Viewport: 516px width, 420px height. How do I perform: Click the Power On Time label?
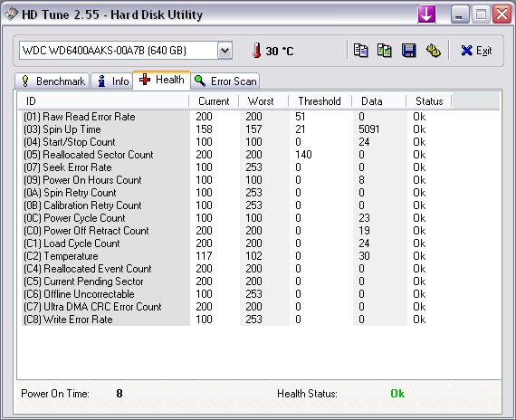(55, 394)
